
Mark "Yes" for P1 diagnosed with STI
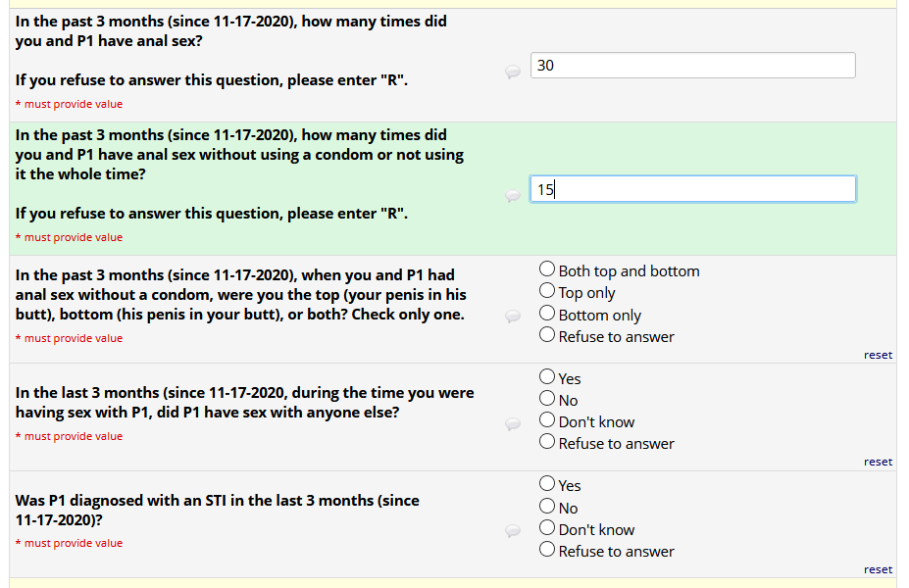coord(547,484)
